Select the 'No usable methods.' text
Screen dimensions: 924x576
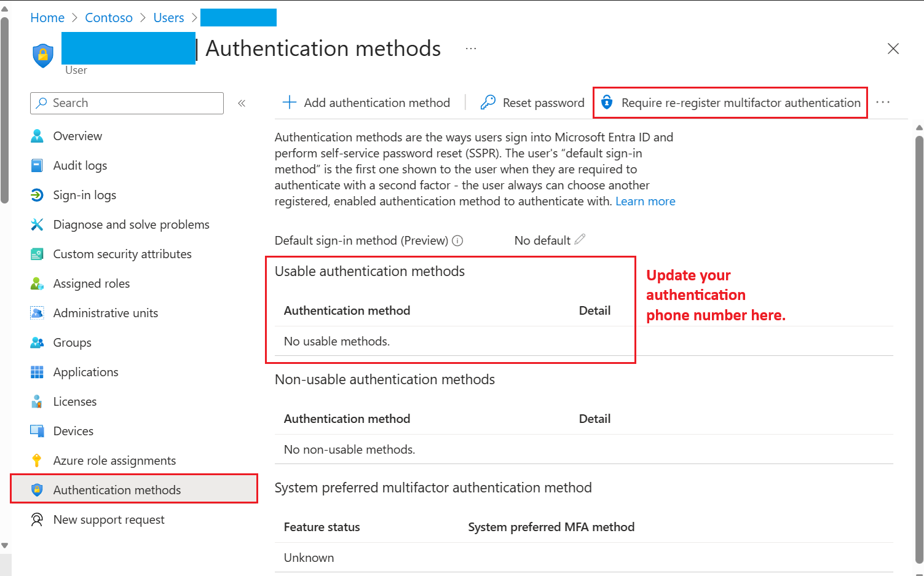coord(337,341)
